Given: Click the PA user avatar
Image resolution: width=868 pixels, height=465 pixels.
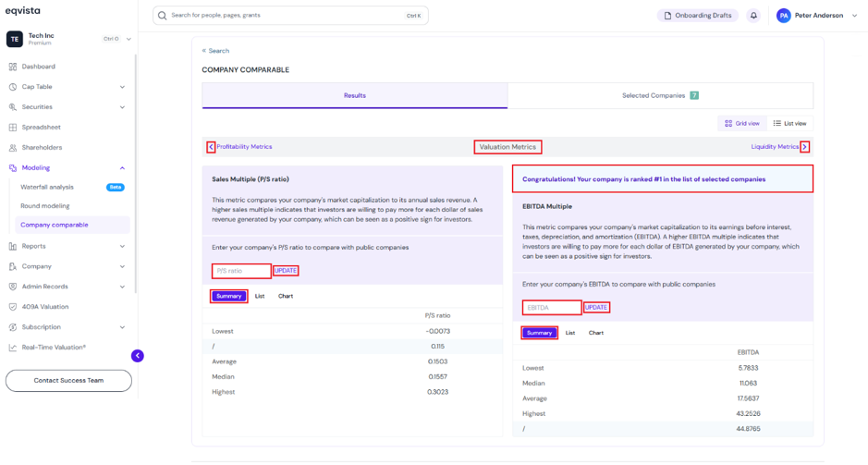Looking at the screenshot, I should [783, 16].
